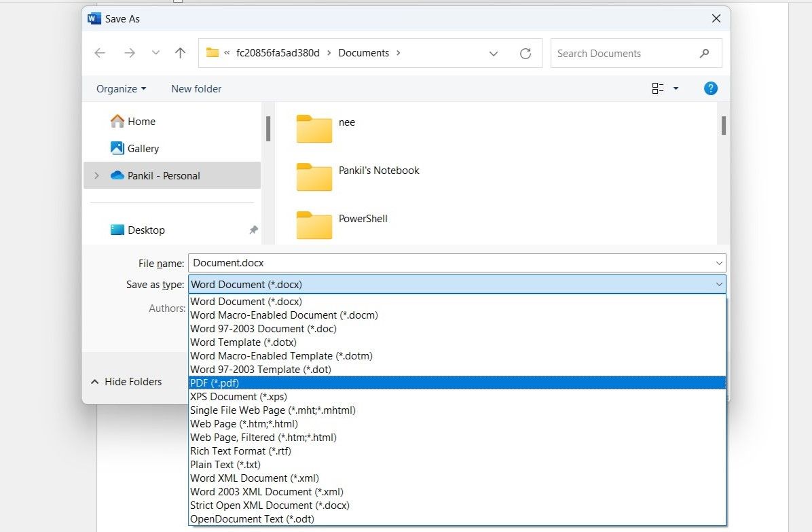Select Desktop in the navigation pane
Screen dimensions: 812x532
point(146,230)
